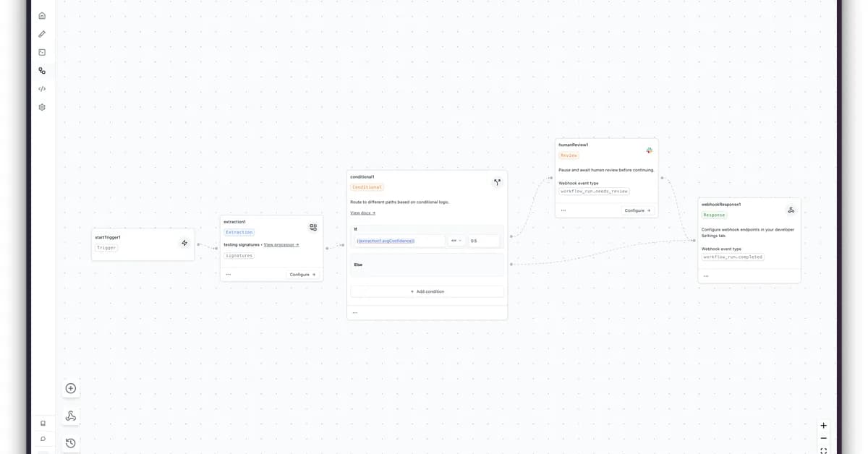Open the settings gear in the sidebar

coord(41,106)
